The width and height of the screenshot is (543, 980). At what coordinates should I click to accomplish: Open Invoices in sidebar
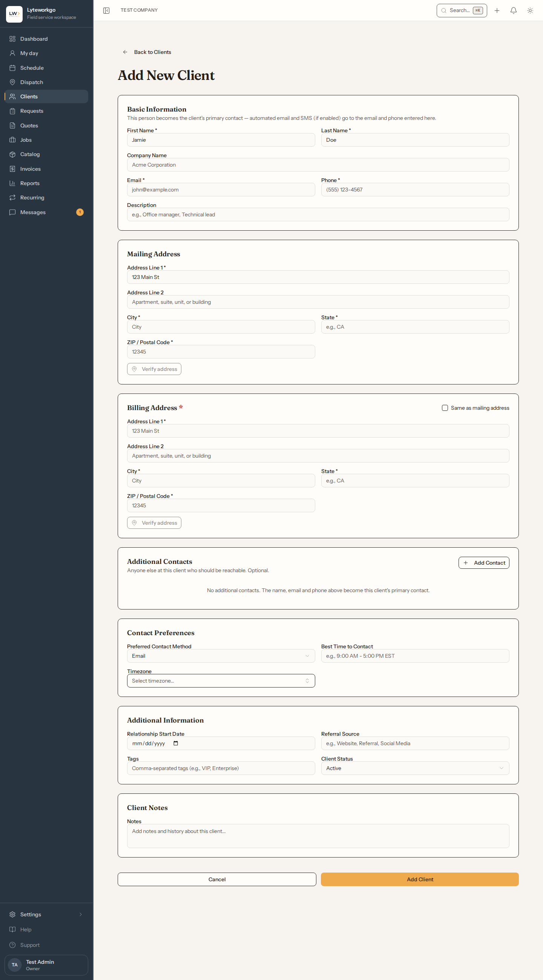tap(46, 169)
